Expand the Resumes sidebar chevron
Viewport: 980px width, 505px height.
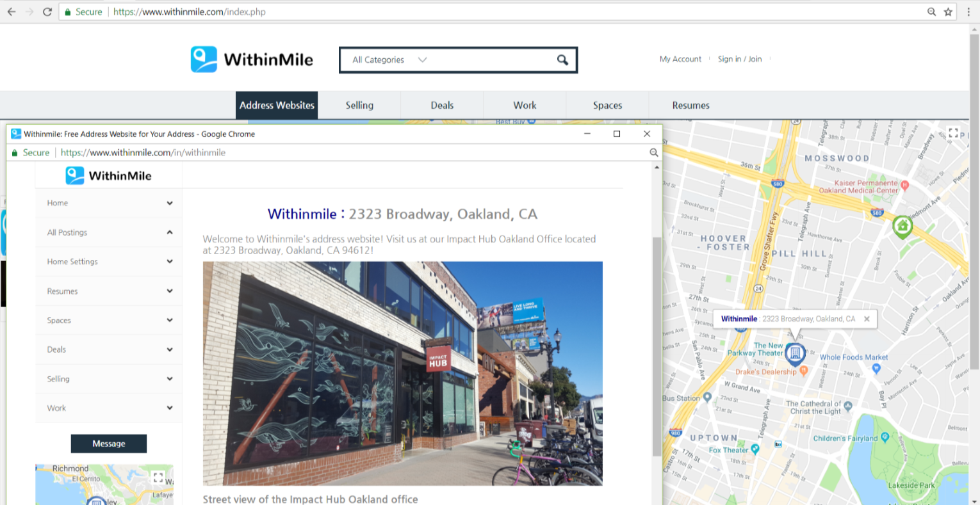coord(170,291)
